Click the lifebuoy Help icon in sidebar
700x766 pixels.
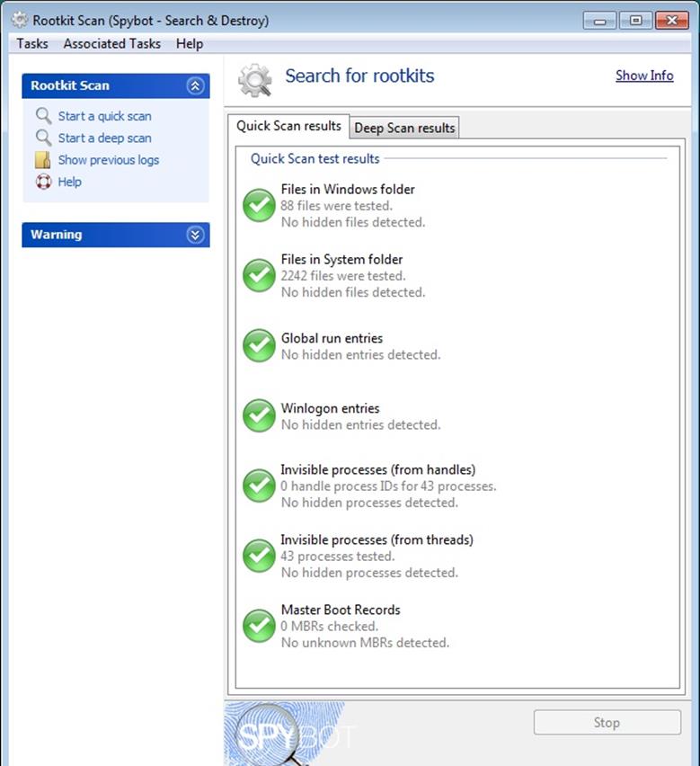[x=43, y=182]
